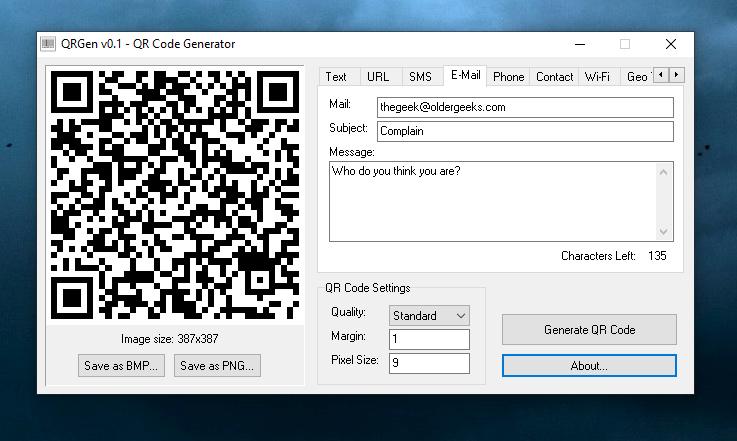Click the Generate QR Code button
The height and width of the screenshot is (441, 737).
(589, 330)
